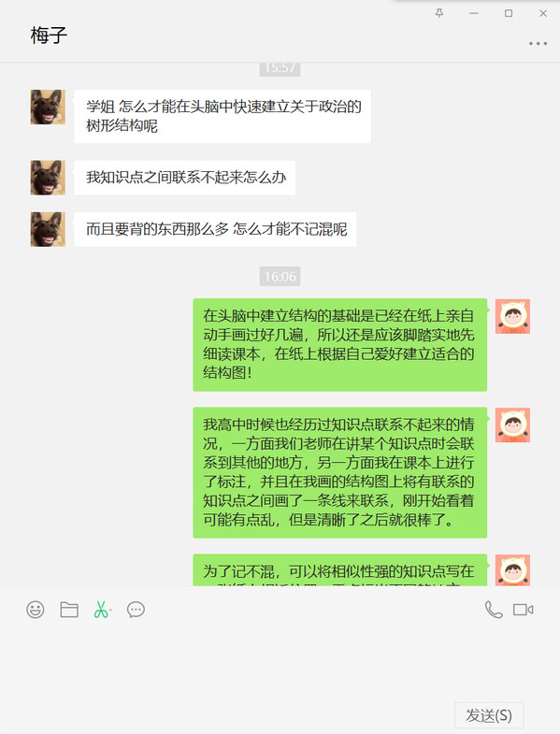Click green reply starting 我高中时候
The width and height of the screenshot is (560, 734).
tap(340, 472)
